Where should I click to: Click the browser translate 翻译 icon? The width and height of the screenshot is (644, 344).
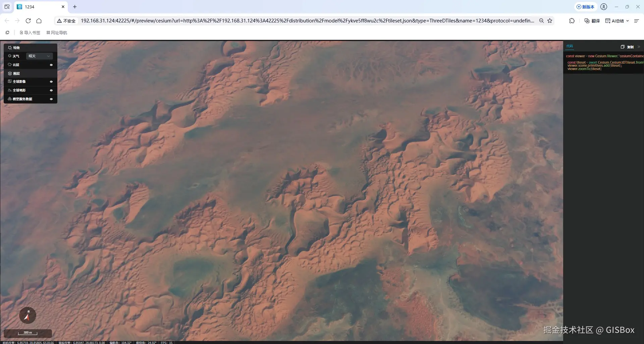[x=587, y=20]
